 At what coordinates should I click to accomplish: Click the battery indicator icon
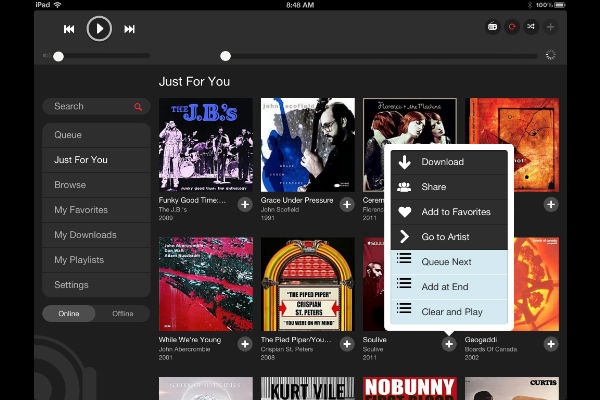tap(560, 5)
